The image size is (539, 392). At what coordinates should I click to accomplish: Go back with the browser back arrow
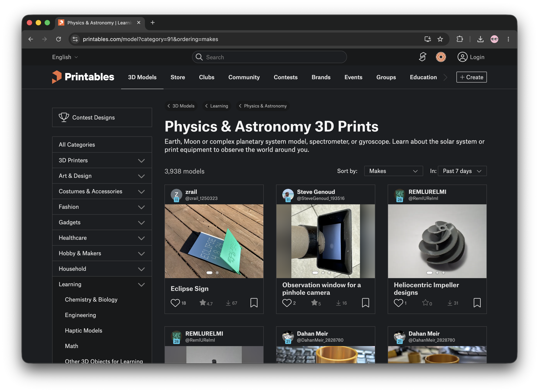coord(31,39)
